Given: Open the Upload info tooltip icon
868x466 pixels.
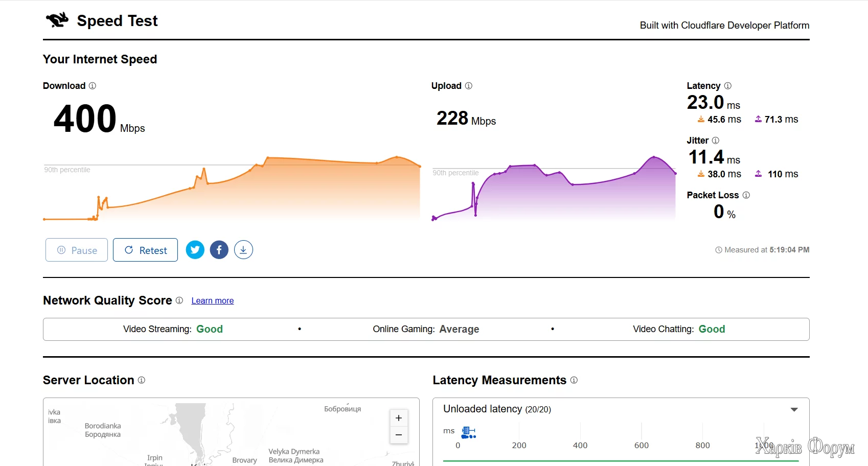Looking at the screenshot, I should tap(469, 86).
